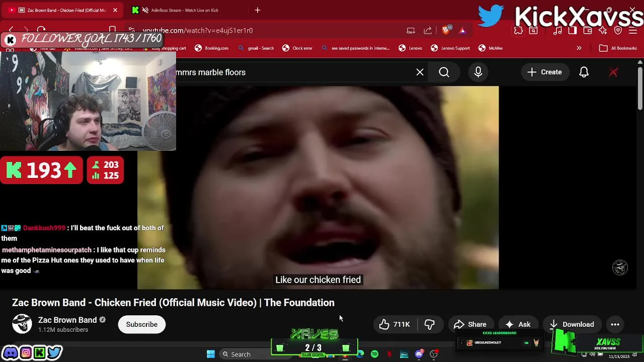644x362 pixels.
Task: Open the YouTube Create menu
Action: 544,72
